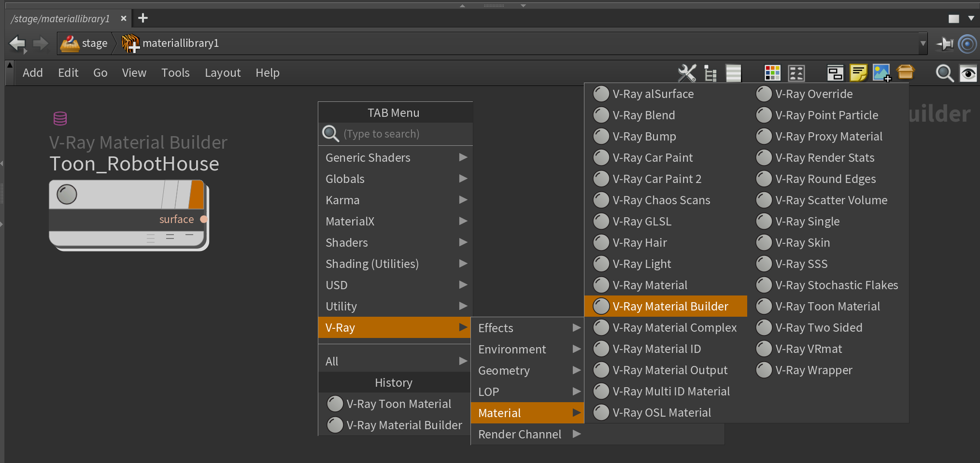
Task: Expand the Karma submenu
Action: [x=396, y=200]
